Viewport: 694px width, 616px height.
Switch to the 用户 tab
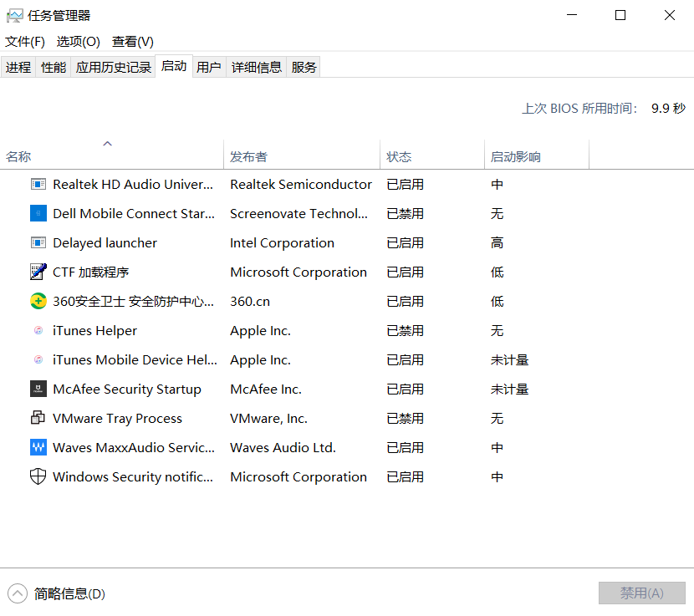pyautogui.click(x=209, y=67)
